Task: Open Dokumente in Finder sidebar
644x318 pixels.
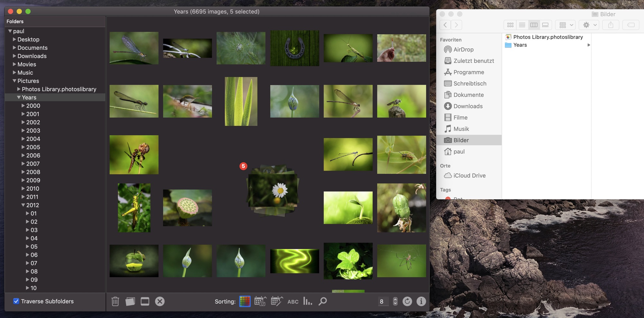Action: [x=469, y=95]
